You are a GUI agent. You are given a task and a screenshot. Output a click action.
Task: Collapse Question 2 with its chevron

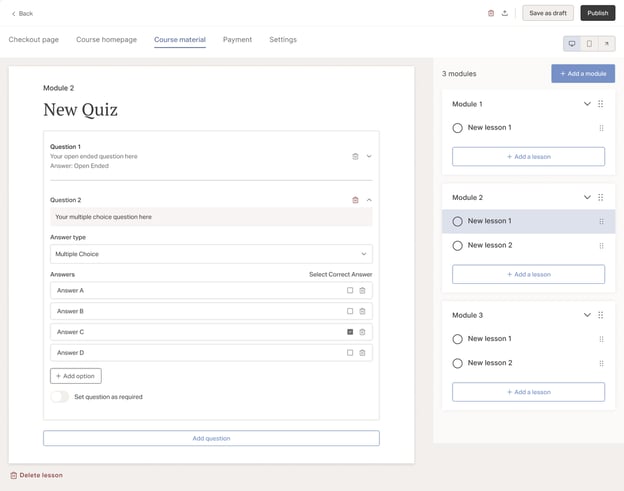point(369,200)
